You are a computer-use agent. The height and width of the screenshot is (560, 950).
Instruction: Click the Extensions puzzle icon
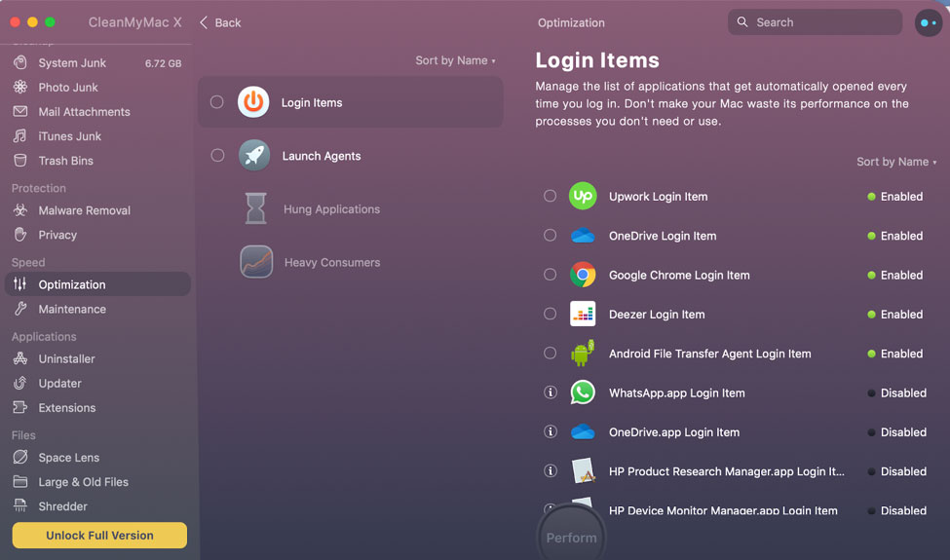tap(20, 407)
